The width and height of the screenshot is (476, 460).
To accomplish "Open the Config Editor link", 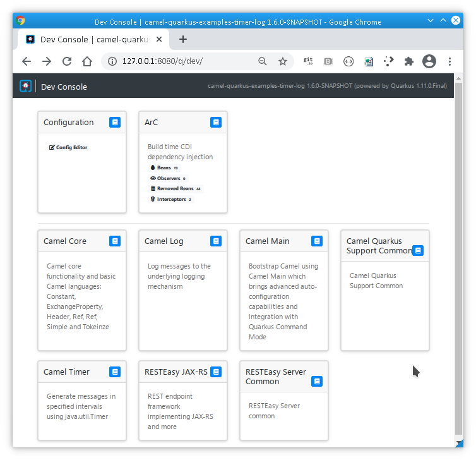I will 68,148.
